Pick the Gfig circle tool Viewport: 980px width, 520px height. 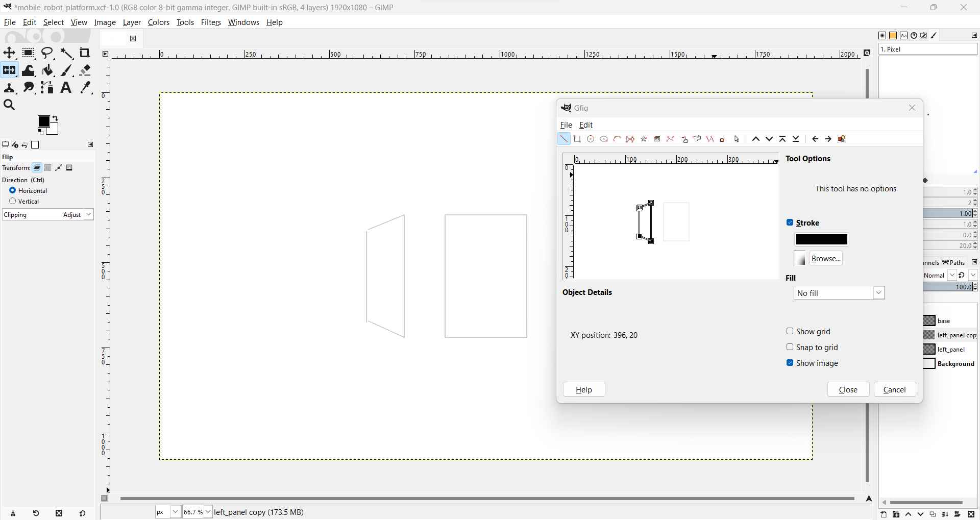click(591, 139)
